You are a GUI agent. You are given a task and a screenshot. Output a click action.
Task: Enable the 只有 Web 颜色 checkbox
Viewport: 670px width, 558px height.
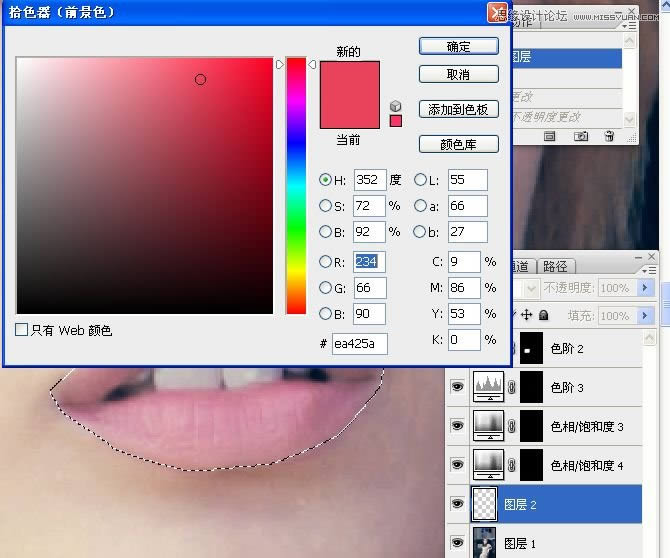click(22, 330)
